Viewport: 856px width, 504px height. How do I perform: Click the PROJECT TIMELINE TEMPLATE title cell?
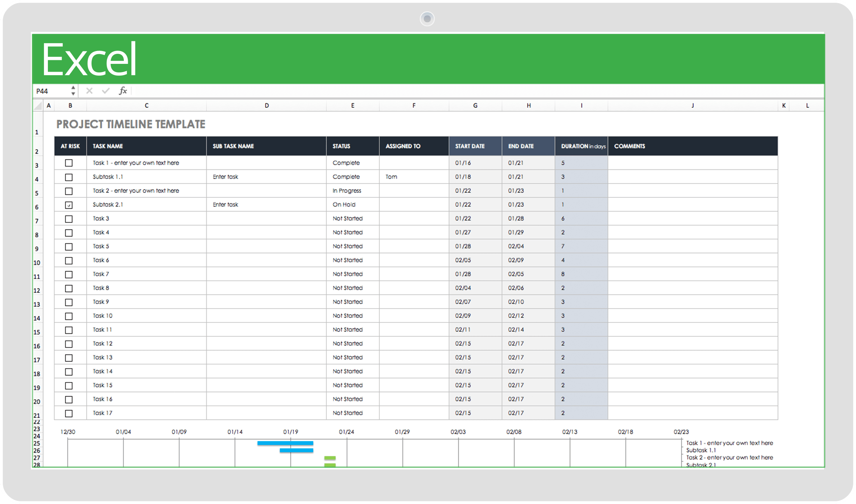click(130, 124)
